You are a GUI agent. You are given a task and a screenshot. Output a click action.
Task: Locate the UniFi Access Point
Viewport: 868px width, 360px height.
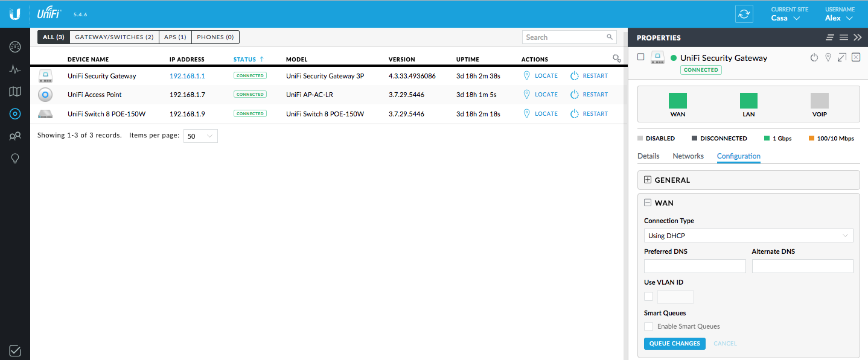pos(540,95)
